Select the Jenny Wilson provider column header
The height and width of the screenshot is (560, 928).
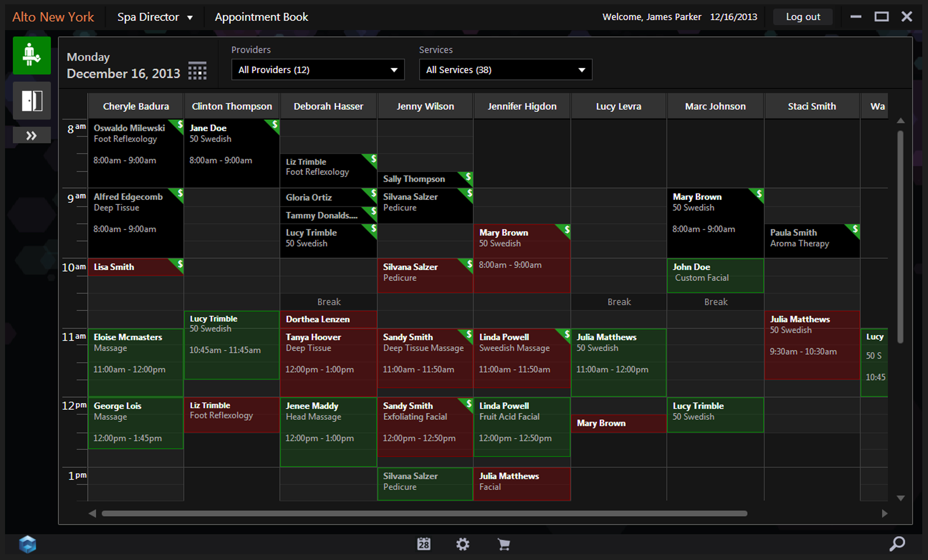425,107
